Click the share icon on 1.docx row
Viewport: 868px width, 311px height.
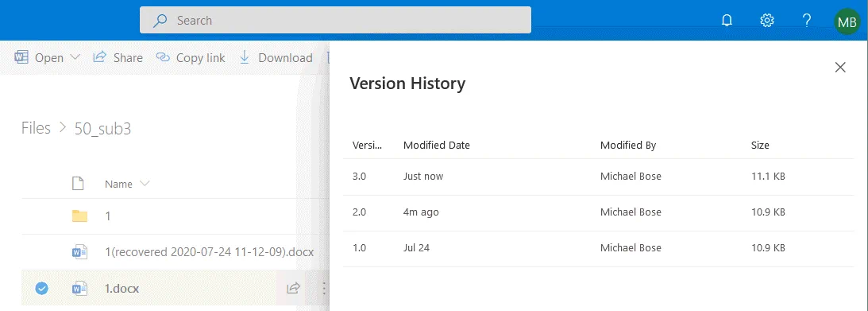click(293, 288)
